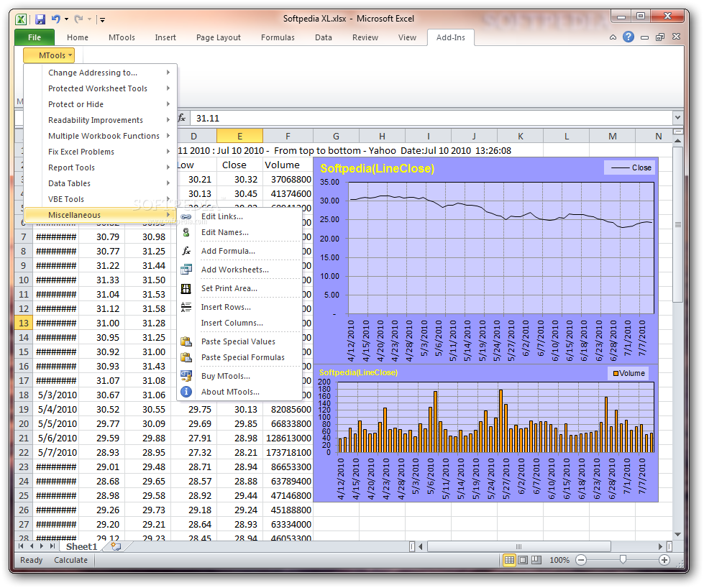Click the Insert Worksheet tab icon

pyautogui.click(x=116, y=546)
